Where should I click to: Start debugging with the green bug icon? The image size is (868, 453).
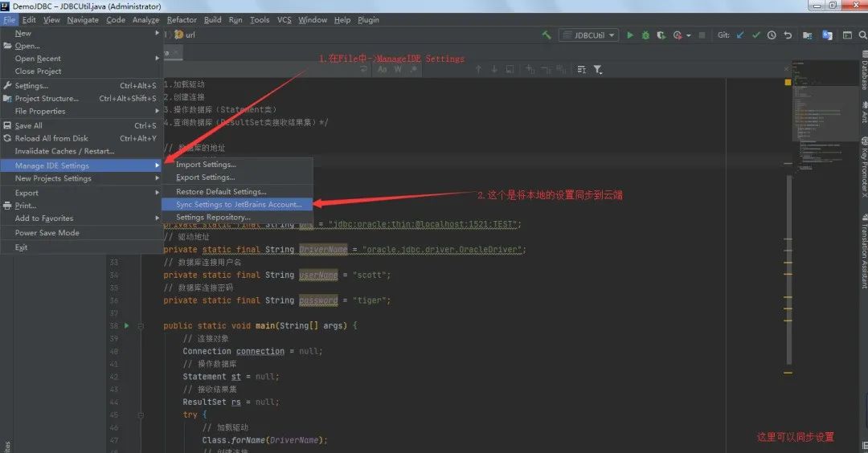[x=645, y=35]
